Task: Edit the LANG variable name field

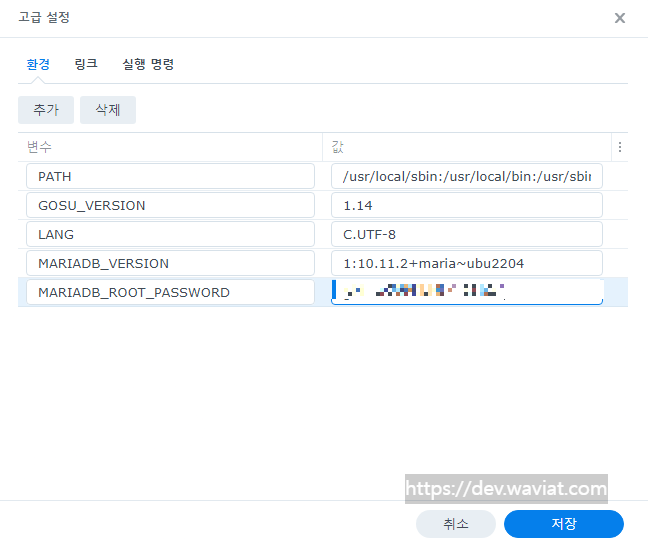Action: pos(170,234)
